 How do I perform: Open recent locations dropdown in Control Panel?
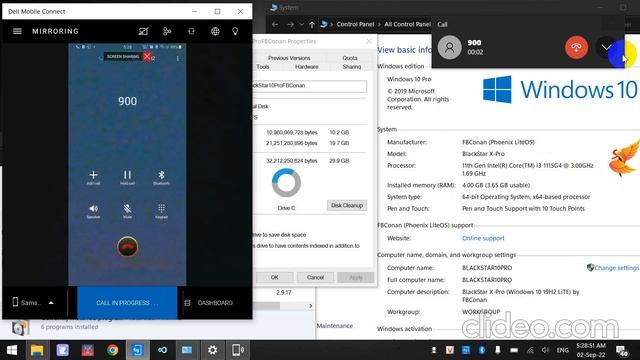click(x=302, y=24)
